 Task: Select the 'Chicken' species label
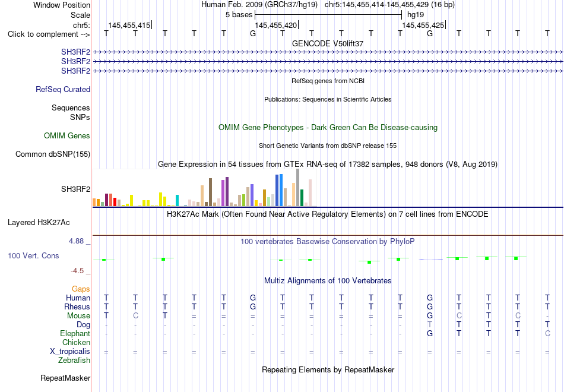(76, 342)
